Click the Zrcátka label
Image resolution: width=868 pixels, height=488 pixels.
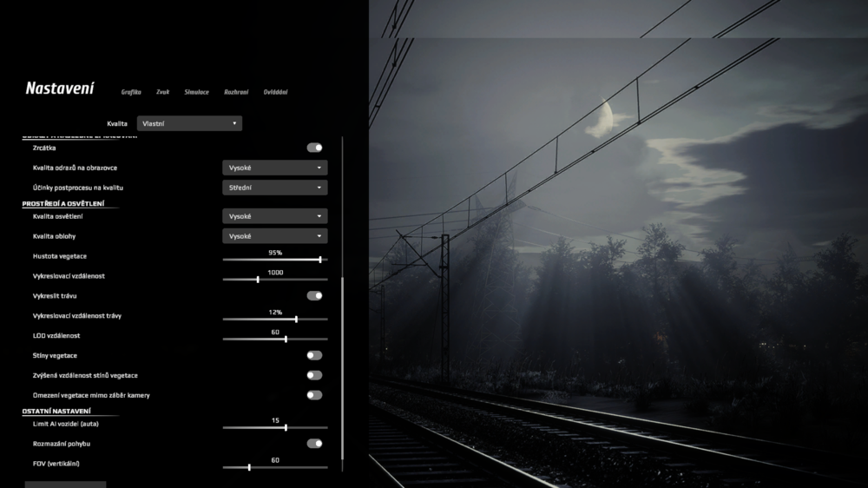(x=44, y=148)
